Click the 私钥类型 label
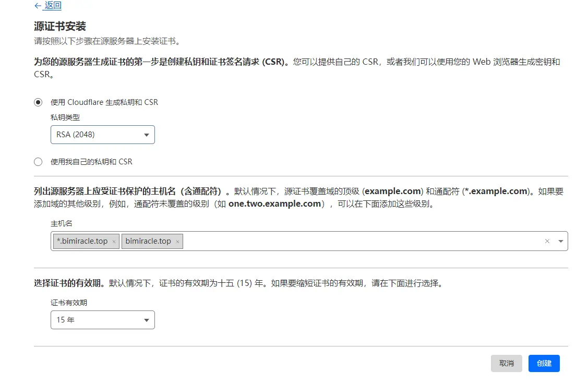Image resolution: width=588 pixels, height=383 pixels. 65,117
